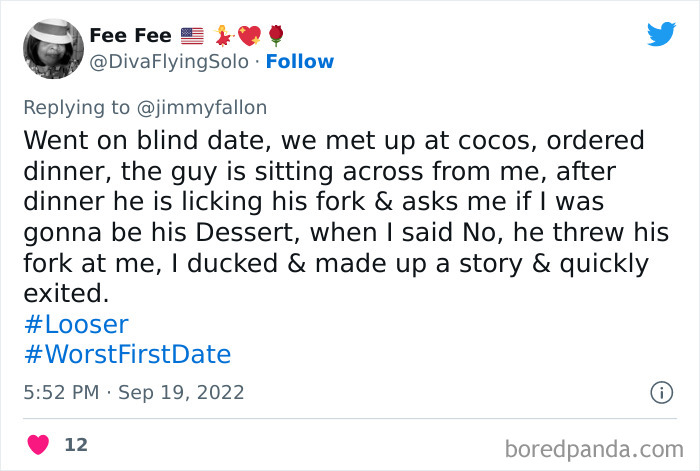Click the rose emoji after the name
The image size is (700, 471).
(275, 36)
